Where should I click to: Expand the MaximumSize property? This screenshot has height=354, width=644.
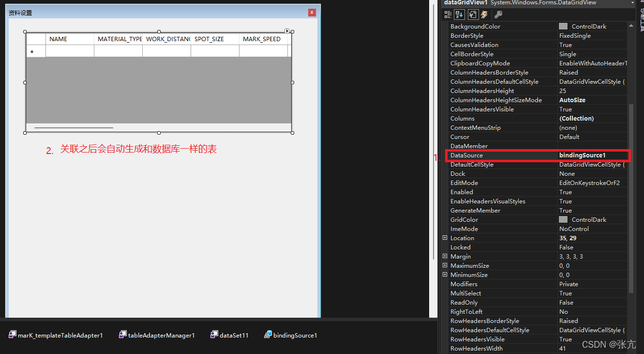(445, 265)
